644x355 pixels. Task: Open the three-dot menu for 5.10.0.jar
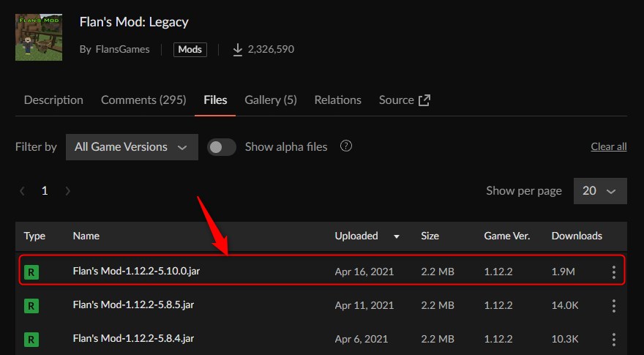pos(613,272)
